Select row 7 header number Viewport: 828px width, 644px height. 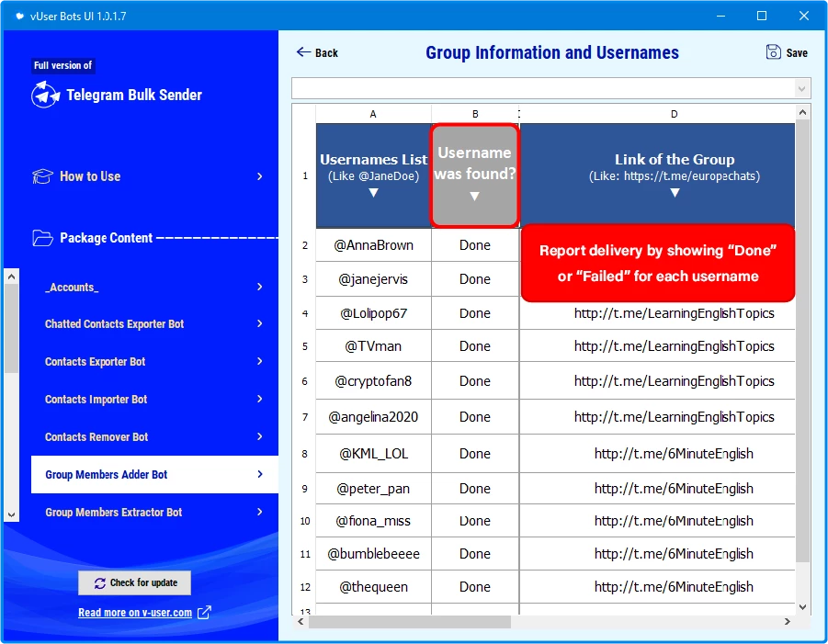[x=305, y=417]
